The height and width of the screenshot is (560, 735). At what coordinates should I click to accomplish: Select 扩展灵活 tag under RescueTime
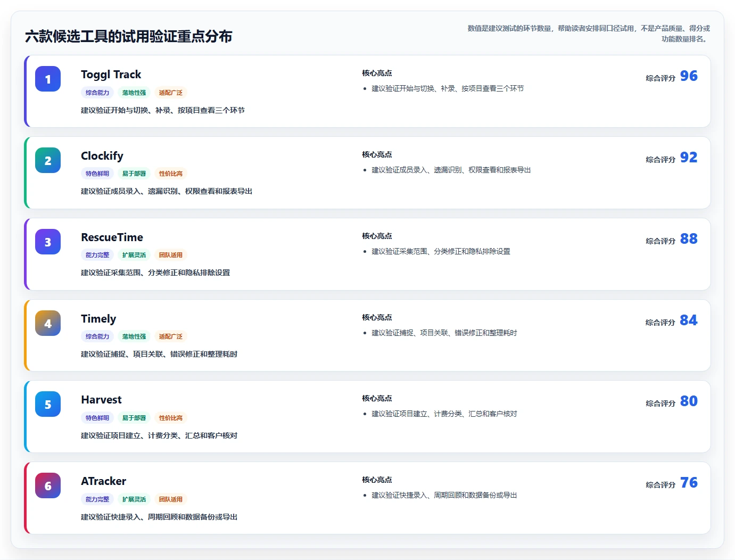pos(134,255)
